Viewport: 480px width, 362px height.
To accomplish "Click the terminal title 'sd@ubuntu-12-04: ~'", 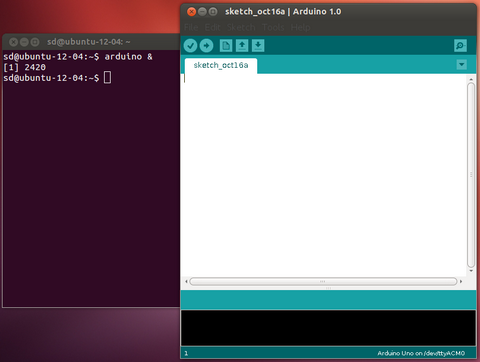I will pos(89,42).
